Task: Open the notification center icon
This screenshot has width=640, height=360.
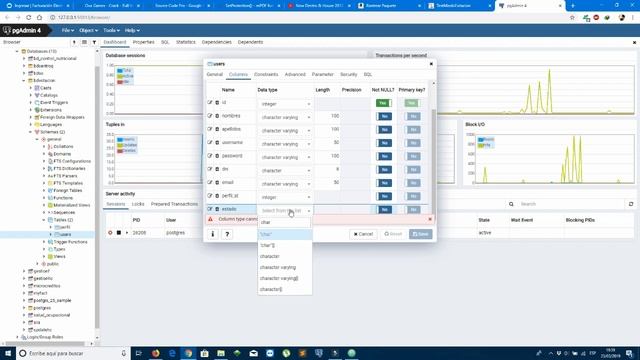Action: click(629, 353)
